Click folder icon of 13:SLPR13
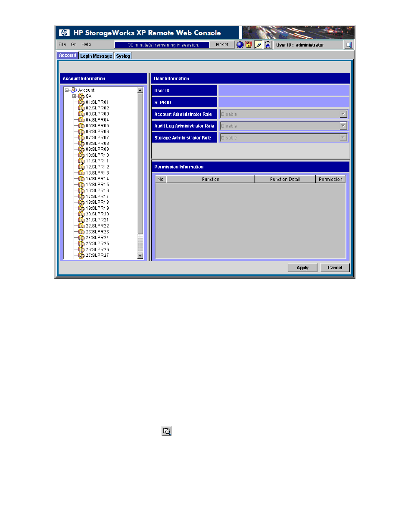The height and width of the screenshot is (532, 411). point(81,173)
